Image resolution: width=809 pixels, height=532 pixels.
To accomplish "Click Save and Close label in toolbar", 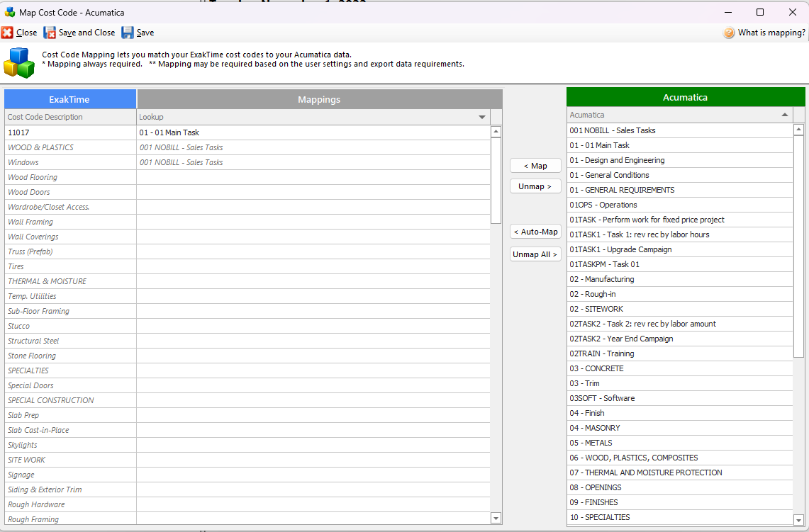I will click(87, 33).
